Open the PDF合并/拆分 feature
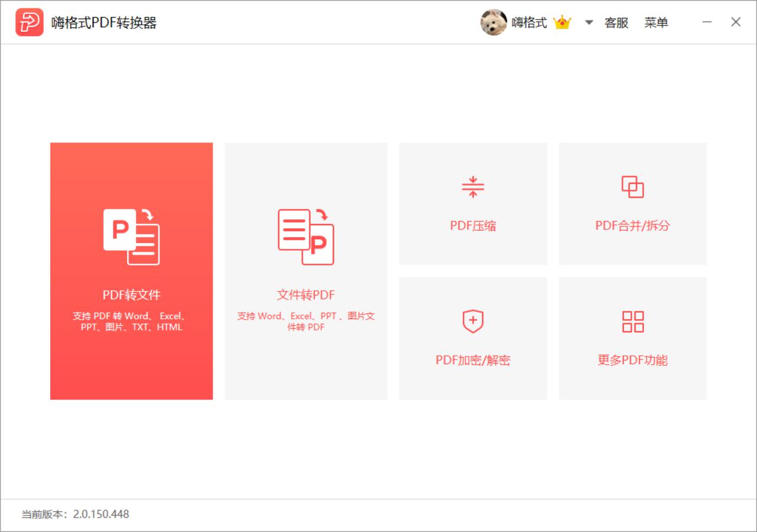Viewport: 757px width, 532px height. pyautogui.click(x=632, y=203)
